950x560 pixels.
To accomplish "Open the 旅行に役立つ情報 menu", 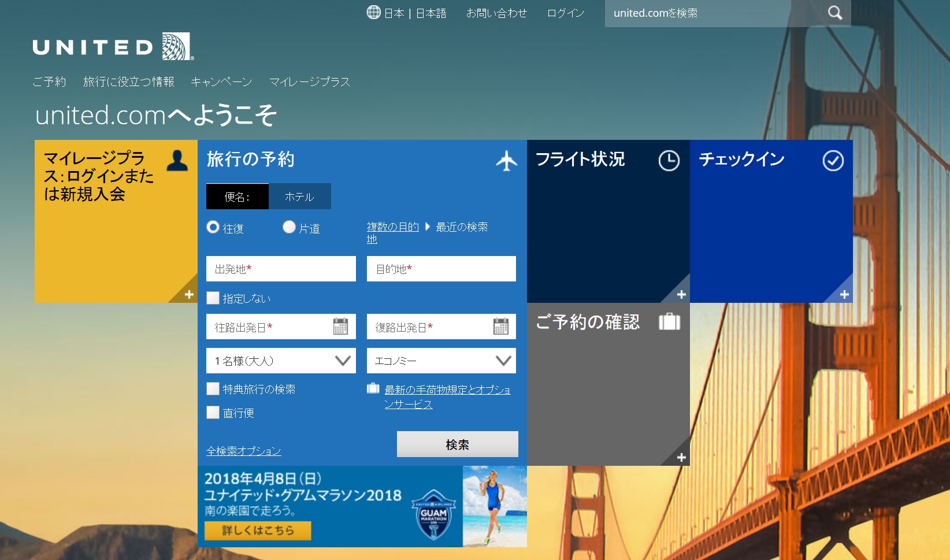I will pos(129,82).
